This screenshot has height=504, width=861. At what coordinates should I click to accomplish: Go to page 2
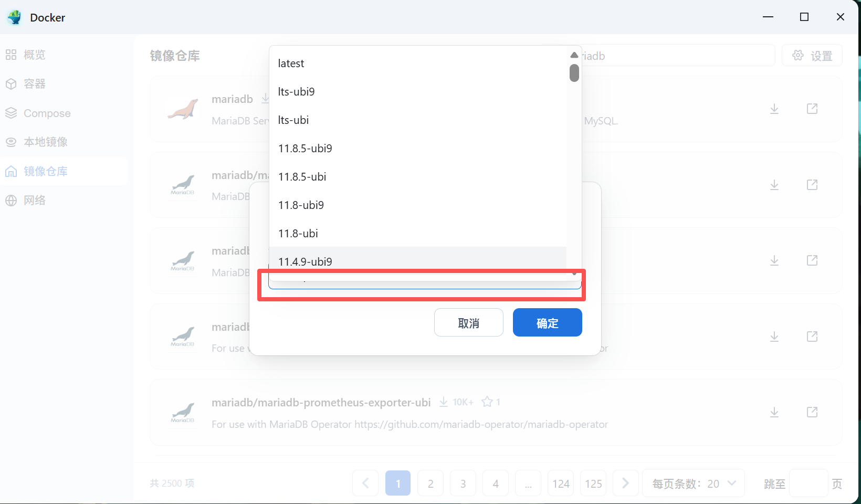(x=431, y=483)
